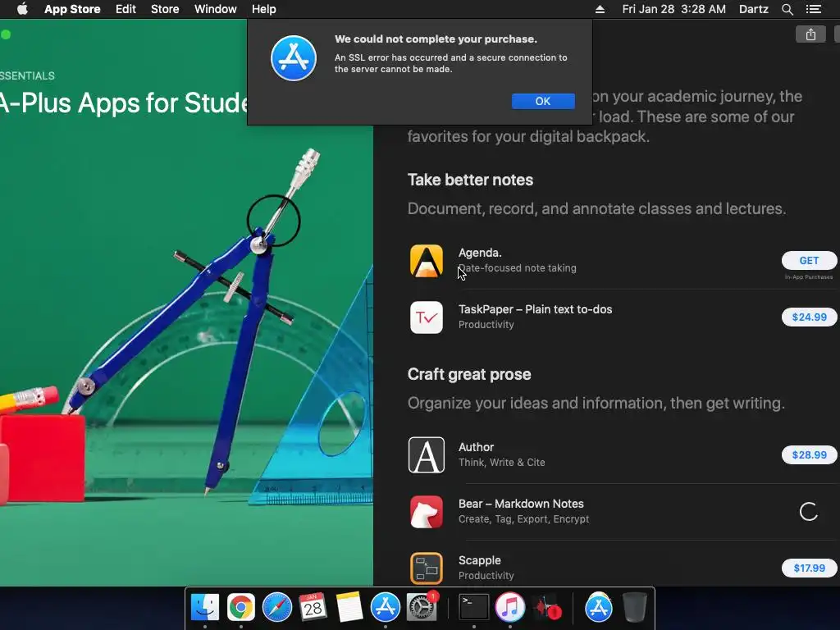This screenshot has height=630, width=840.
Task: Click the Take better notes heading
Action: click(470, 180)
